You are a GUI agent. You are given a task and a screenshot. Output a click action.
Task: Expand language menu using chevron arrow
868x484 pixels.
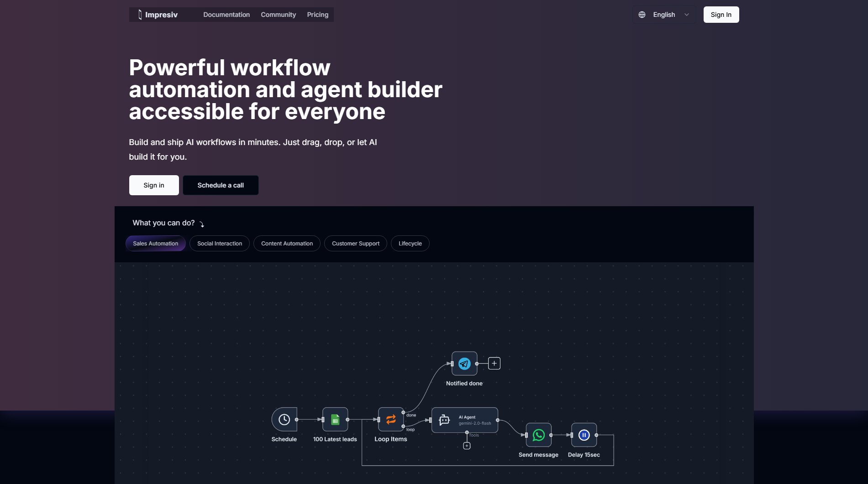(x=687, y=15)
